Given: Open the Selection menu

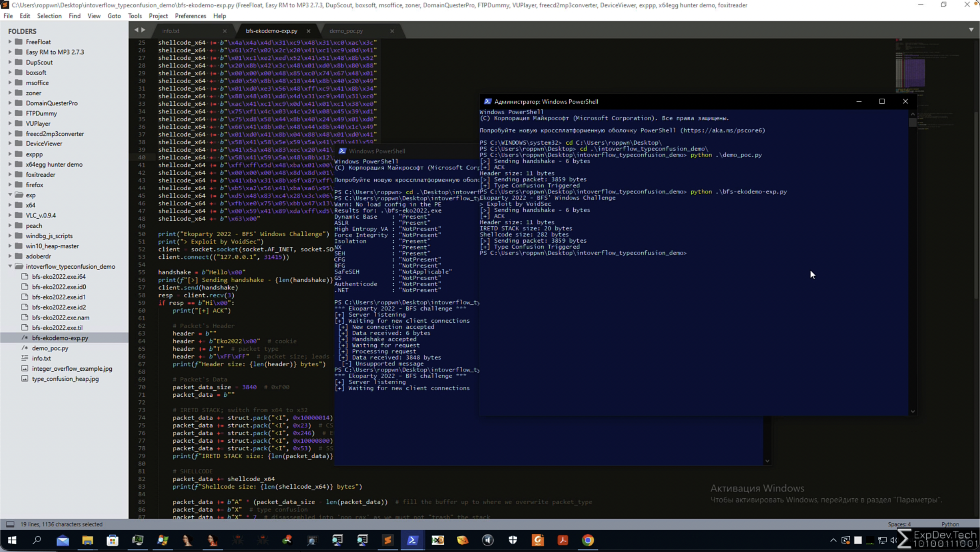Looking at the screenshot, I should [x=49, y=16].
